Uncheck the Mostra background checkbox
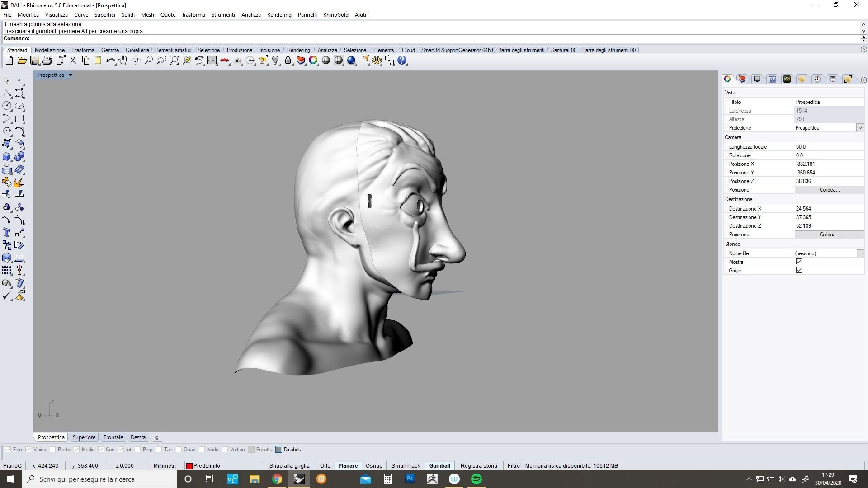 tap(799, 262)
